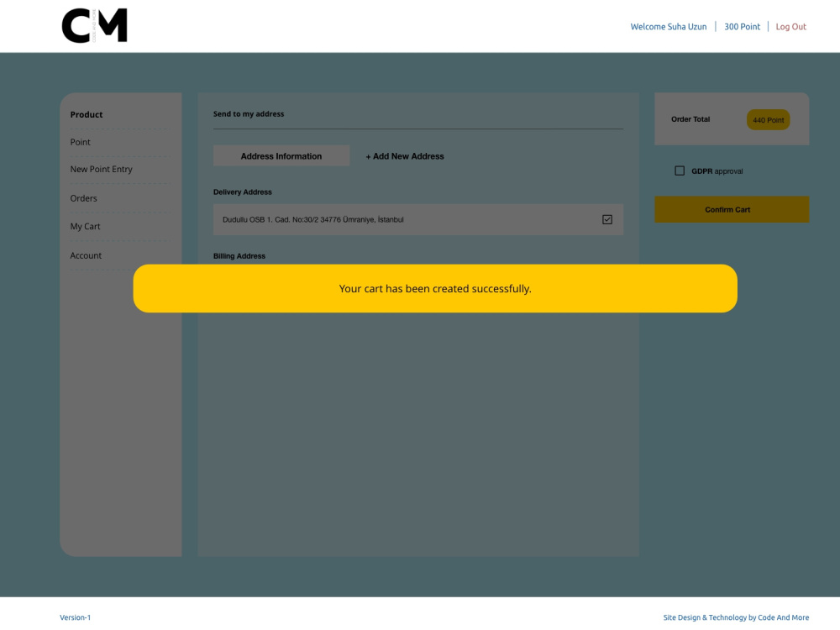Click the Version-1 footer text
The height and width of the screenshot is (630, 840).
[75, 617]
